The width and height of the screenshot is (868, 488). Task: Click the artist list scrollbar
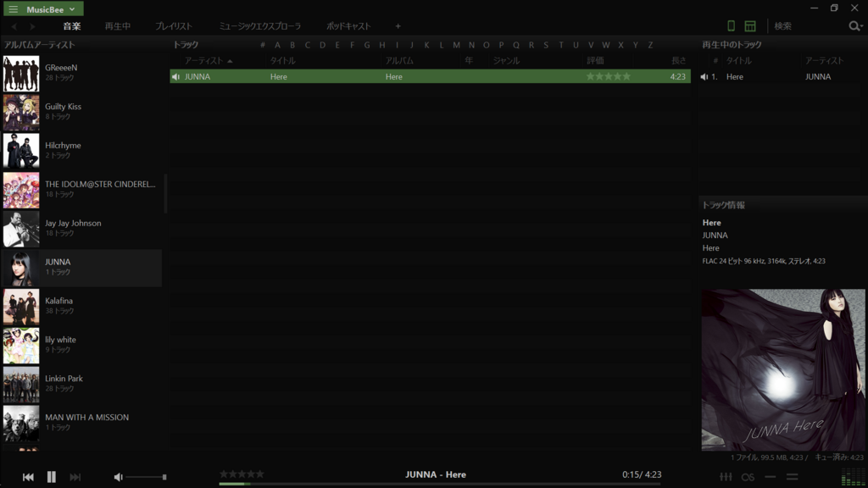coord(165,194)
